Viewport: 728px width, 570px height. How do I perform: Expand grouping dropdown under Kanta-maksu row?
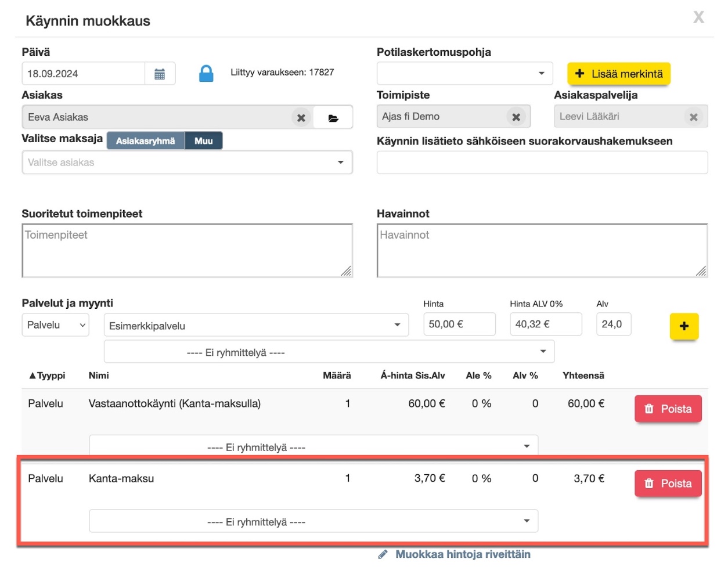pos(313,521)
